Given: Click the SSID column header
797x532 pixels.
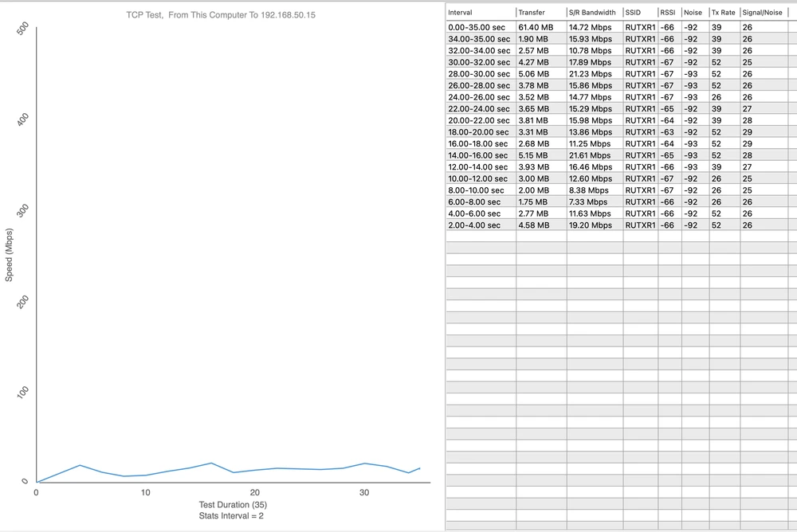Looking at the screenshot, I should [634, 13].
